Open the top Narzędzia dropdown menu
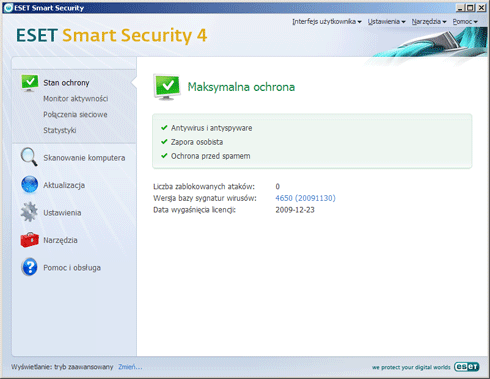Viewport: 490px width, 379px height. [429, 22]
